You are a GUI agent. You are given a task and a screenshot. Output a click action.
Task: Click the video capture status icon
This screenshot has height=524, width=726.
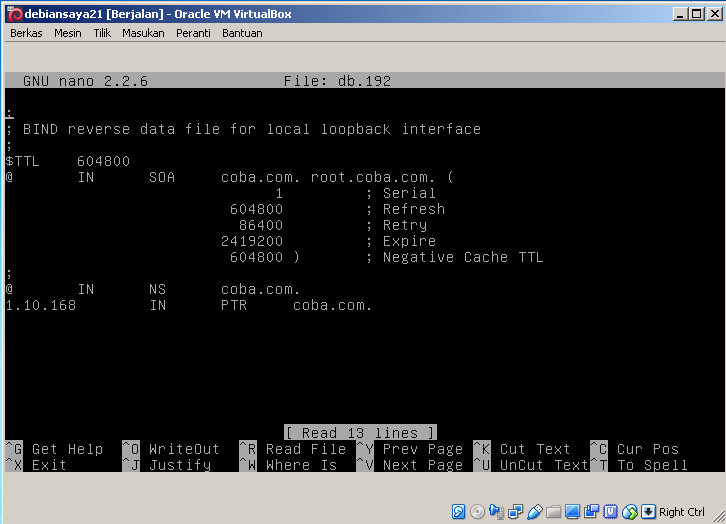point(591,512)
